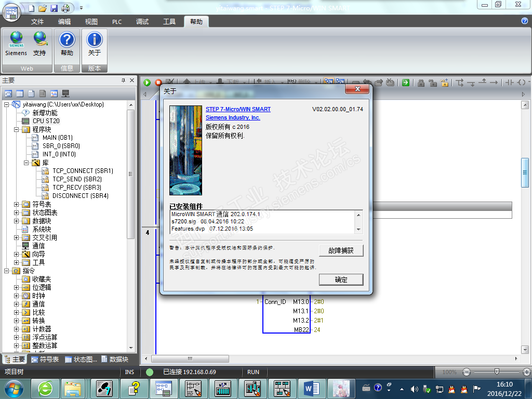532x399 pixels.
Task: Expand the 符号表 tree node
Action: pyautogui.click(x=16, y=204)
